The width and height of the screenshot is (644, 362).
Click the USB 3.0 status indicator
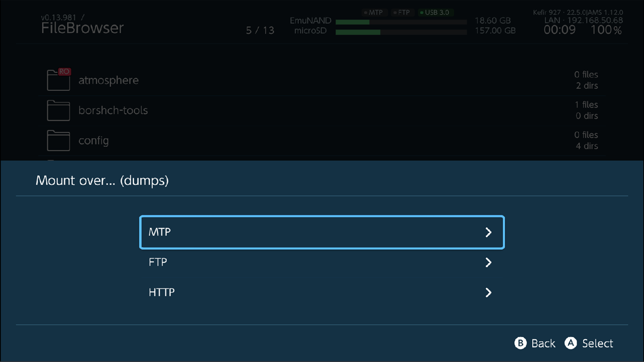click(435, 12)
